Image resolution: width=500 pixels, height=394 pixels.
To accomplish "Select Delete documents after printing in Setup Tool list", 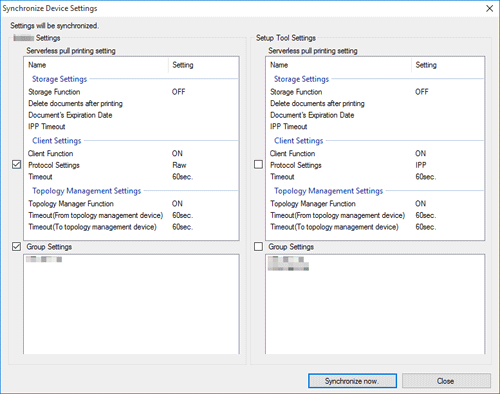I will (375, 103).
